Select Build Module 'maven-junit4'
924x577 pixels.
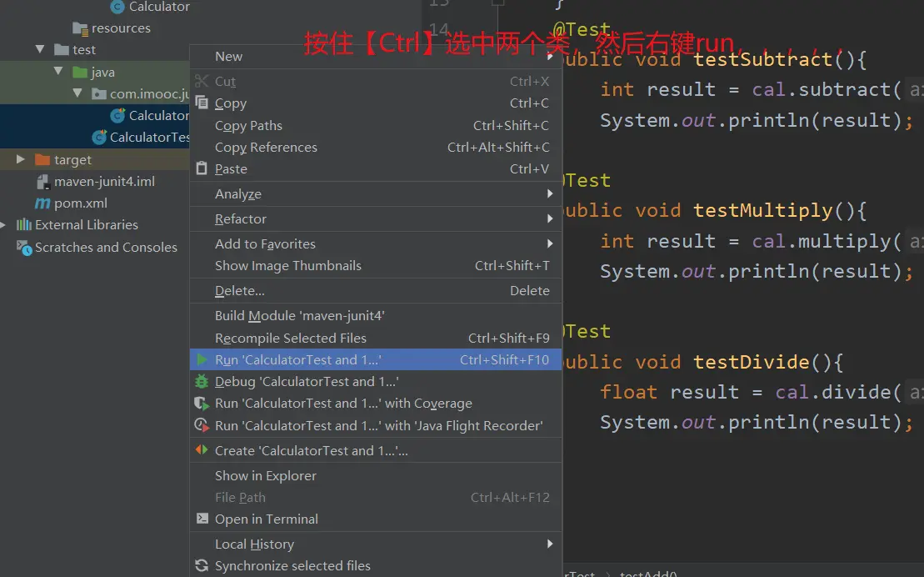[x=299, y=315]
